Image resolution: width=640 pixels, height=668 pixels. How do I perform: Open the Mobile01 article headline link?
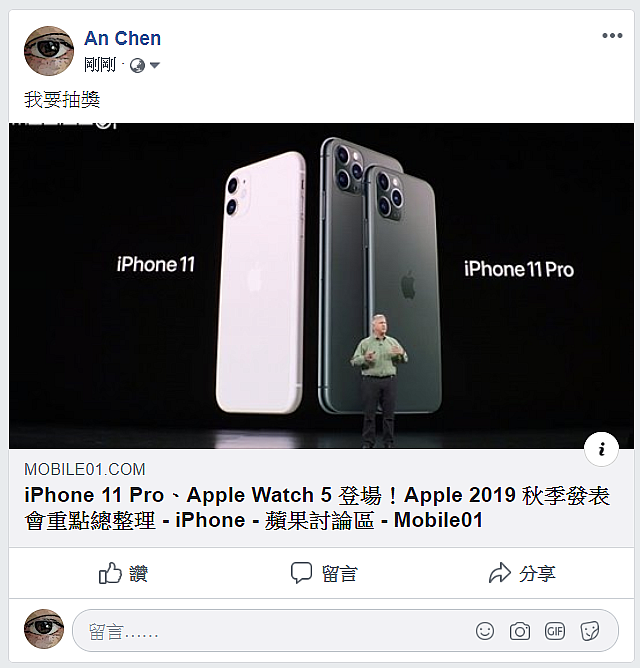coord(317,507)
